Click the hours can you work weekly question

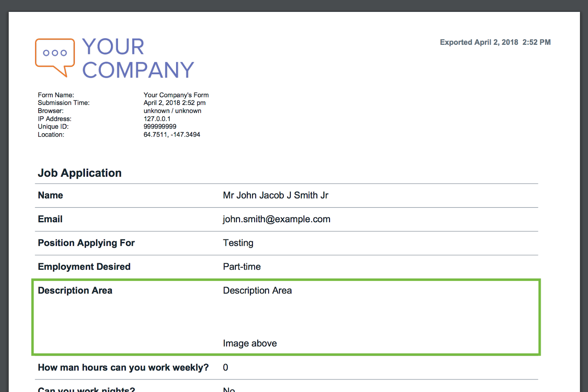tap(123, 367)
